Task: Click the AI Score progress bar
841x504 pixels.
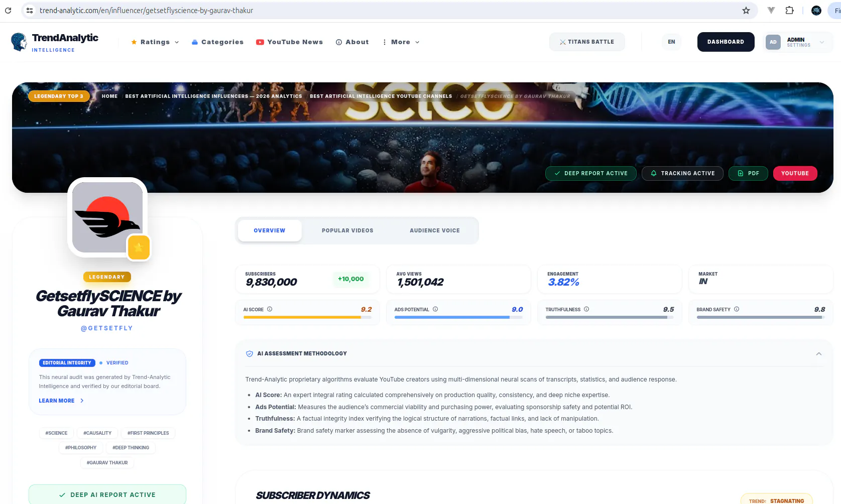Action: tap(307, 317)
